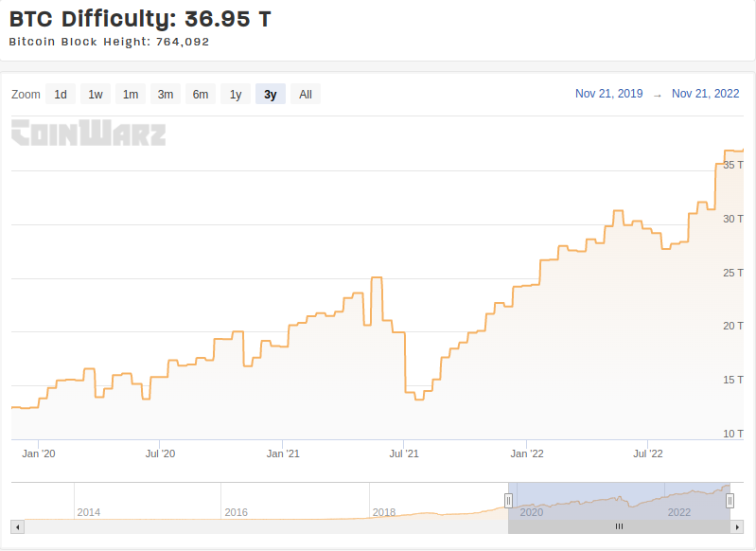
Task: Click the 10 T y-axis label
Action: 733,434
